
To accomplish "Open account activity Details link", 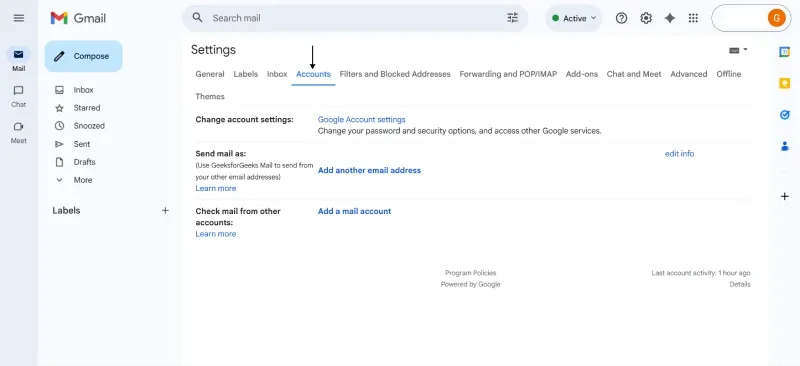I will pos(740,284).
